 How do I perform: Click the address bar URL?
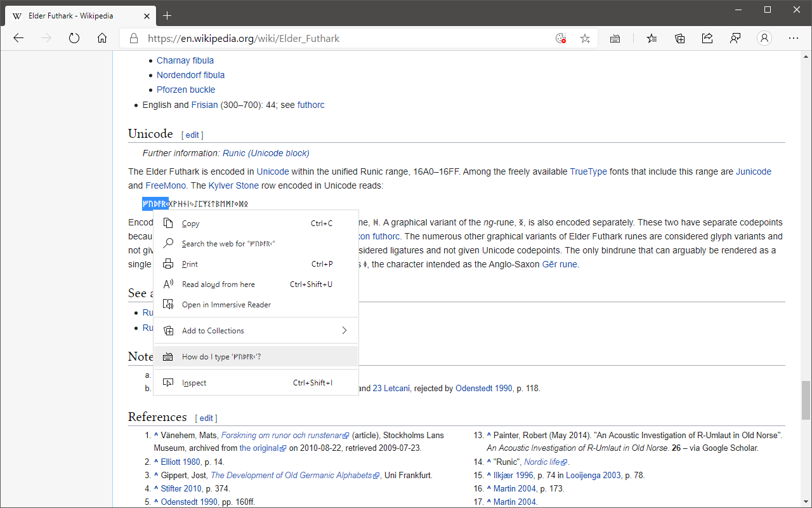pyautogui.click(x=244, y=38)
